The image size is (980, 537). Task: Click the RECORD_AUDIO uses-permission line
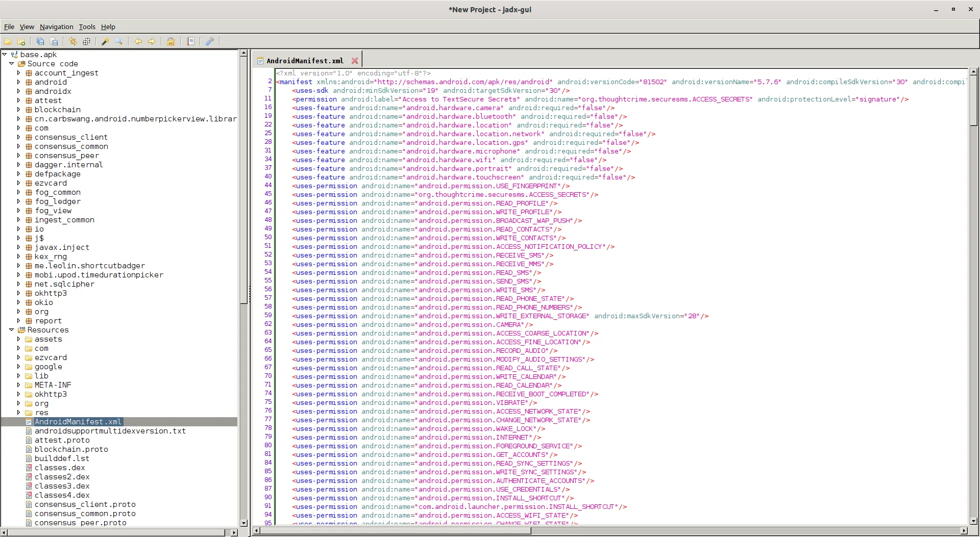(x=425, y=351)
